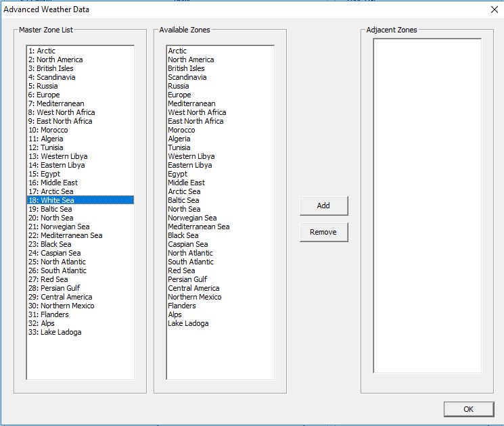Pick Persian Gulf in Available Zones

221,279
